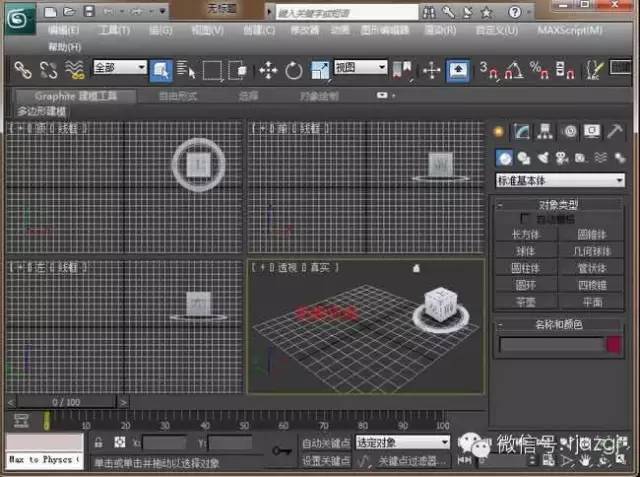
Task: Choose the Select and Move tool
Action: click(268, 70)
